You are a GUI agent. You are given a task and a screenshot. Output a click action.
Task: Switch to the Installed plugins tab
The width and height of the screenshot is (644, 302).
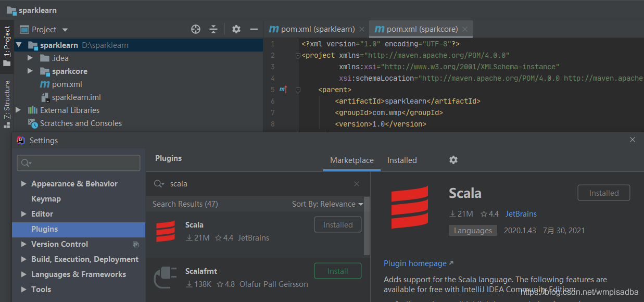point(402,160)
